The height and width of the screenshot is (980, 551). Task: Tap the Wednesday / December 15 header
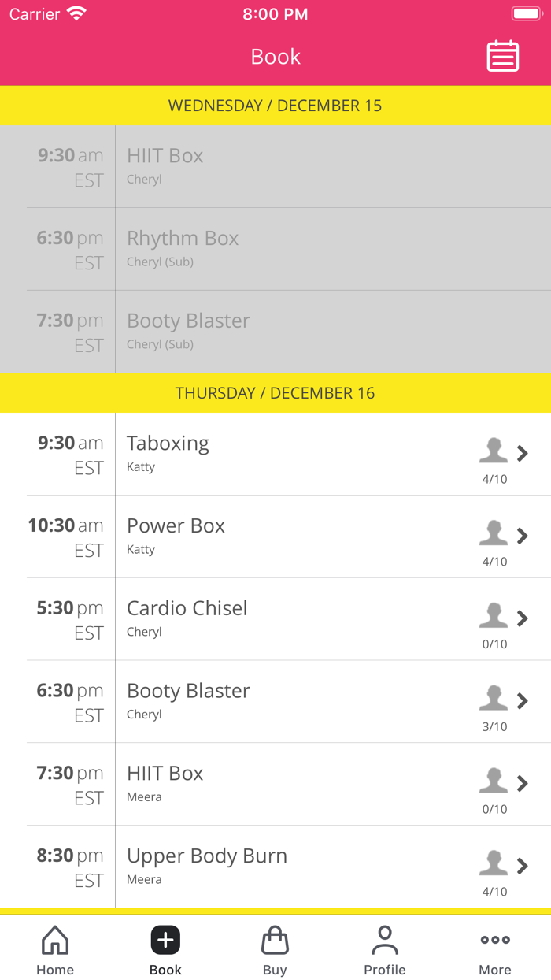275,106
